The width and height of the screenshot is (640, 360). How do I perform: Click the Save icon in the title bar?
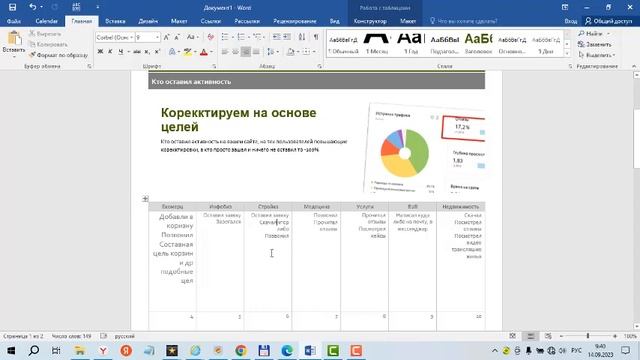click(x=12, y=7)
